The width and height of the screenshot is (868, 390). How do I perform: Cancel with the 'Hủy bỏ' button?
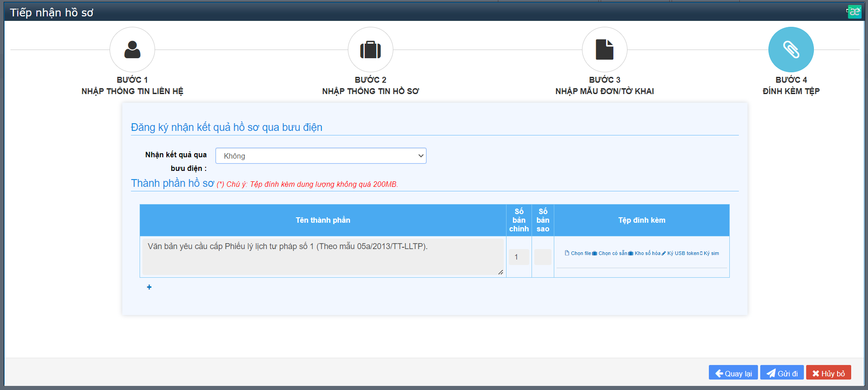828,373
